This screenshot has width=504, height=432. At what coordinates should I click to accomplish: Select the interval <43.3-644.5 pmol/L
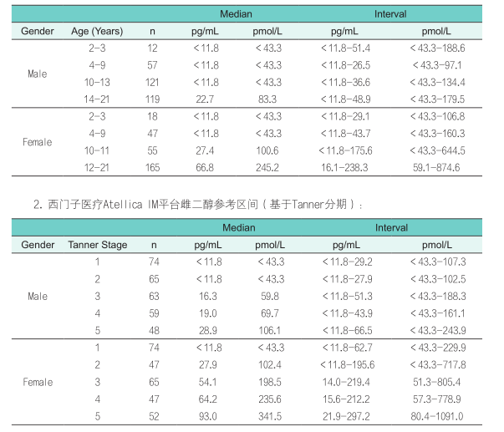click(x=437, y=150)
